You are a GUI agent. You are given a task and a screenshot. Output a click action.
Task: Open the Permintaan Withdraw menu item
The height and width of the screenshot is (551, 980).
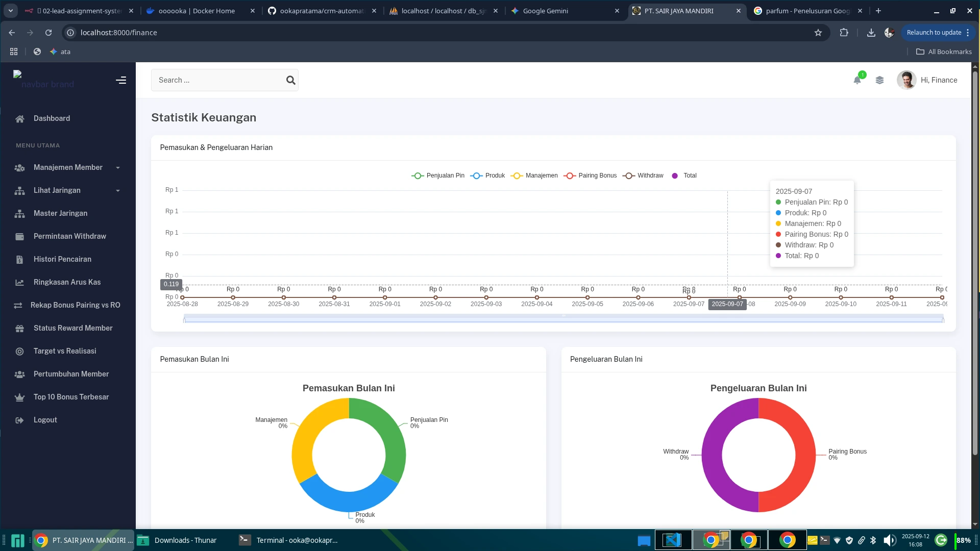69,236
